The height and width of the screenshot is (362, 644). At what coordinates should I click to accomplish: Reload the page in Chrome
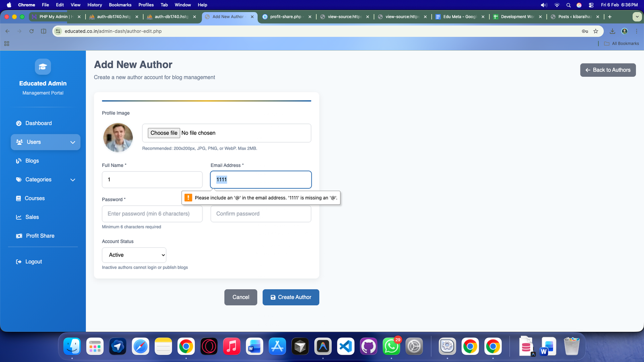point(31,31)
